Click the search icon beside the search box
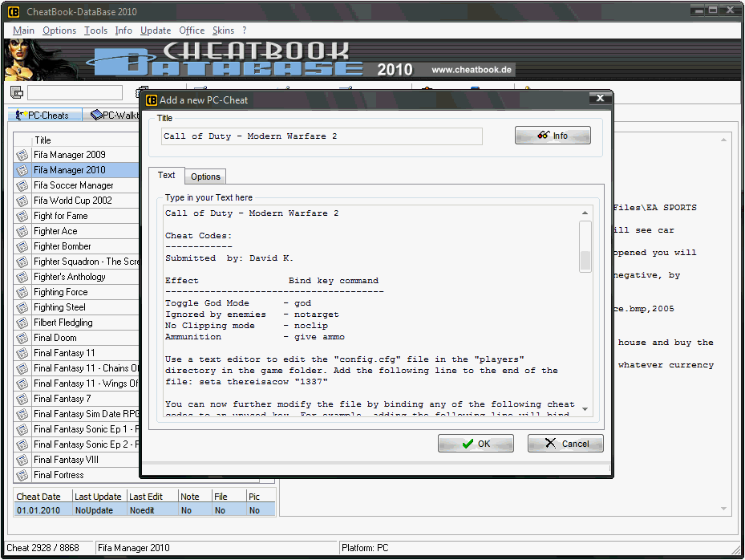The height and width of the screenshot is (560, 745). click(x=17, y=93)
